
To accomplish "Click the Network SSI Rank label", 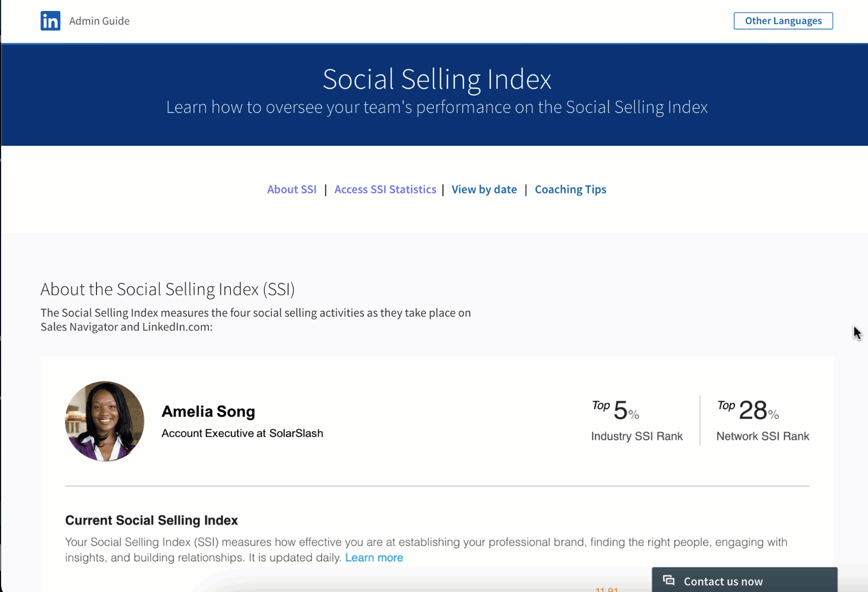I will (x=763, y=436).
